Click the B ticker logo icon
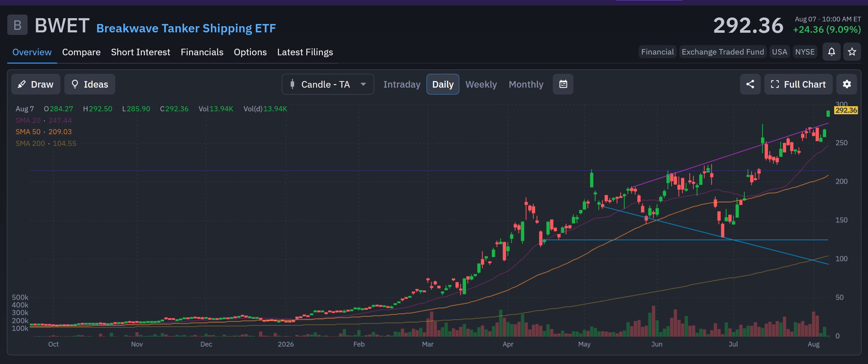 17,25
